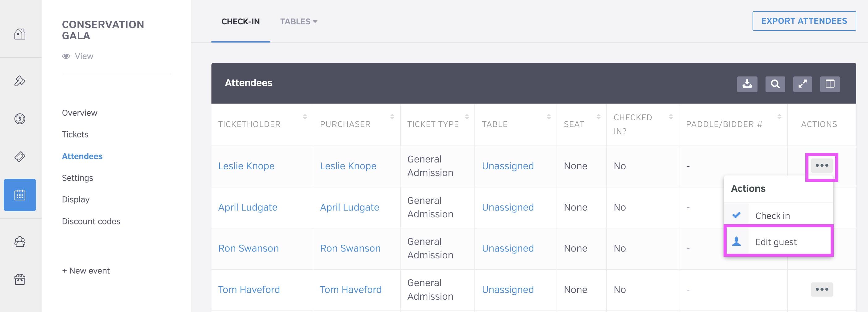868x312 pixels.
Task: Switch to the Check-In tab
Action: coord(240,22)
